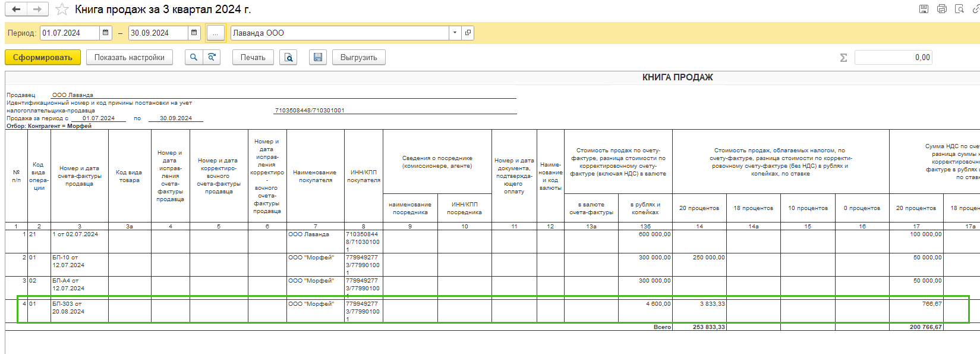Click the filter text Отбор: Контрагент = Морфей
This screenshot has height=354, width=980.
(49, 126)
